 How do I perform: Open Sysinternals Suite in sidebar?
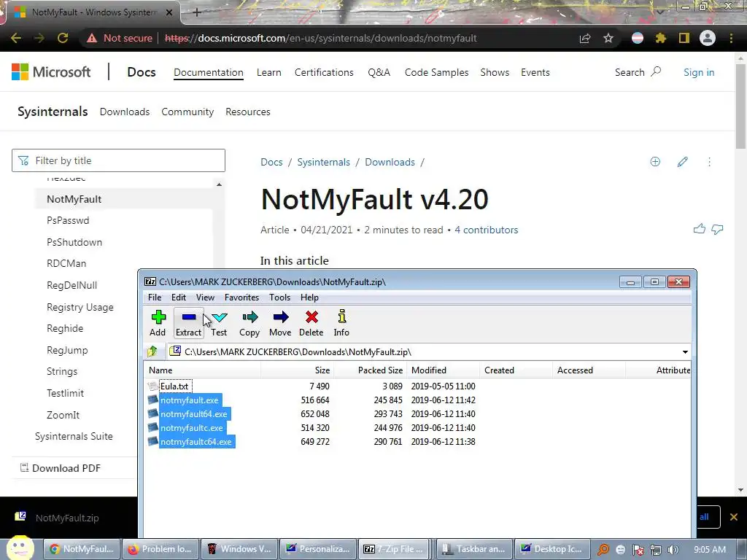pyautogui.click(x=74, y=436)
